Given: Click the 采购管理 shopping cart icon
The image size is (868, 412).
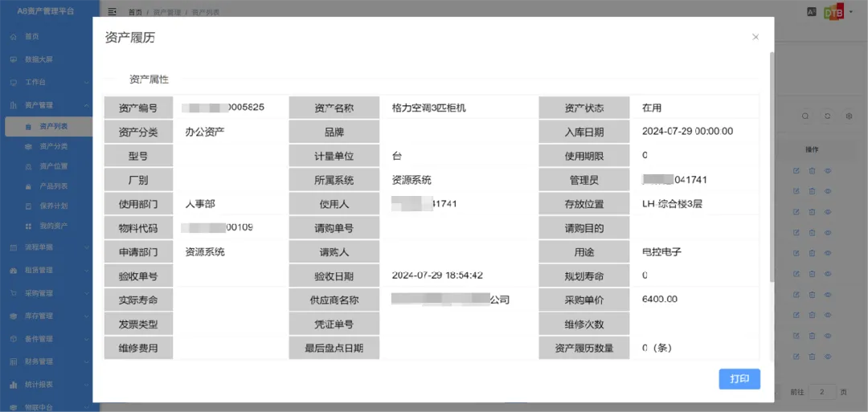Looking at the screenshot, I should 14,293.
